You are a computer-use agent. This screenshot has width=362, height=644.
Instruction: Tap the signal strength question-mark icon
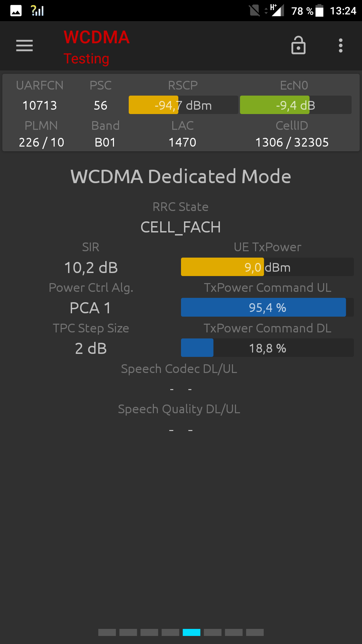(37, 11)
